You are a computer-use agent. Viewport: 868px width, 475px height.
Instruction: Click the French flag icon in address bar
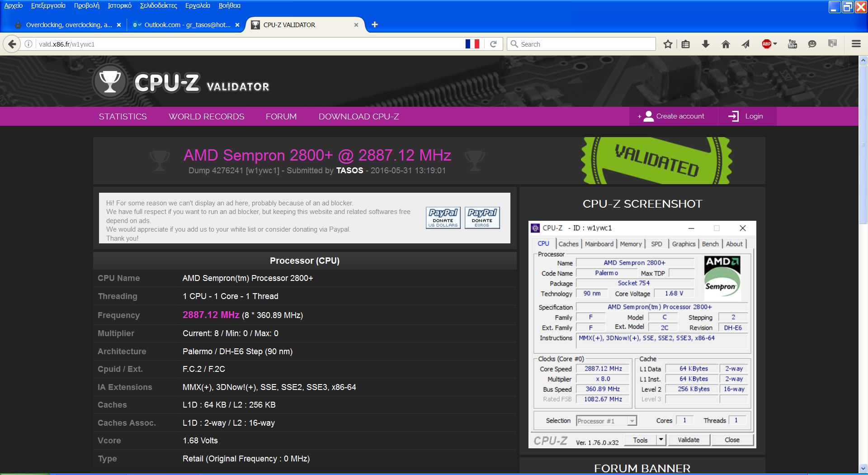(x=472, y=44)
